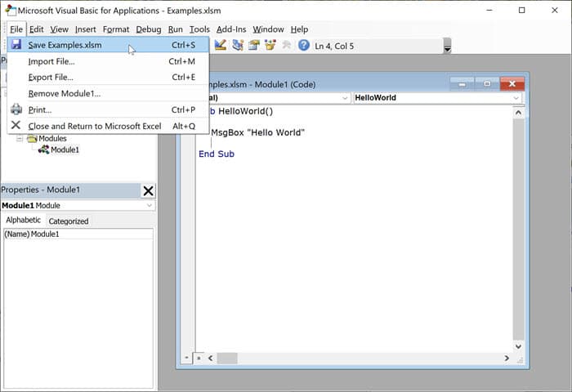Click the VBA app icon in title bar
The height and width of the screenshot is (392, 572).
click(10, 11)
